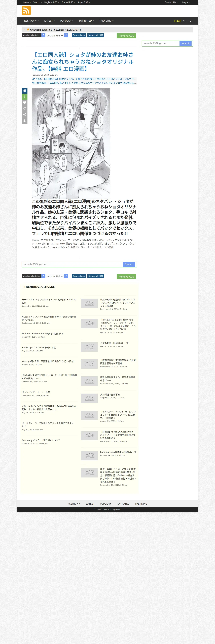Focus the sidebar search RSSing.com field

pos(161,43)
